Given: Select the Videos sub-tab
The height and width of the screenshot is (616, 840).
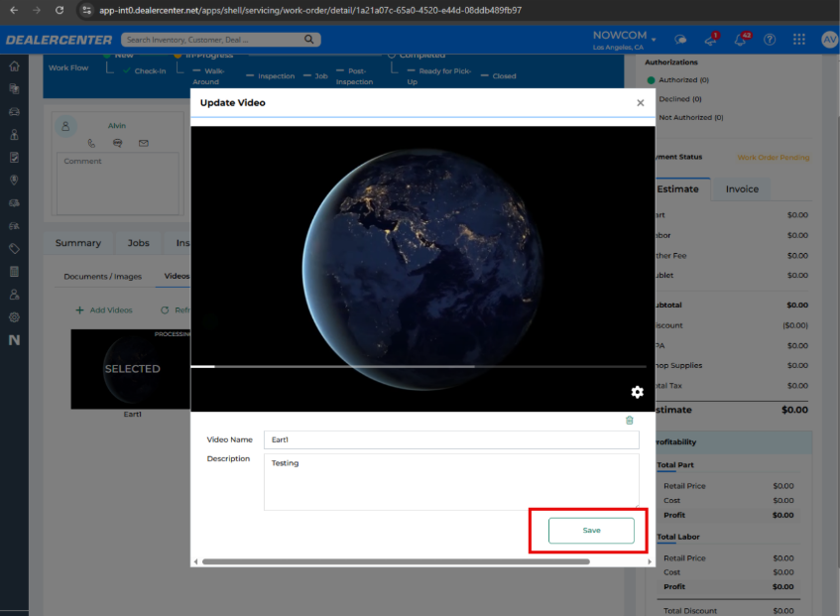Looking at the screenshot, I should tap(177, 276).
